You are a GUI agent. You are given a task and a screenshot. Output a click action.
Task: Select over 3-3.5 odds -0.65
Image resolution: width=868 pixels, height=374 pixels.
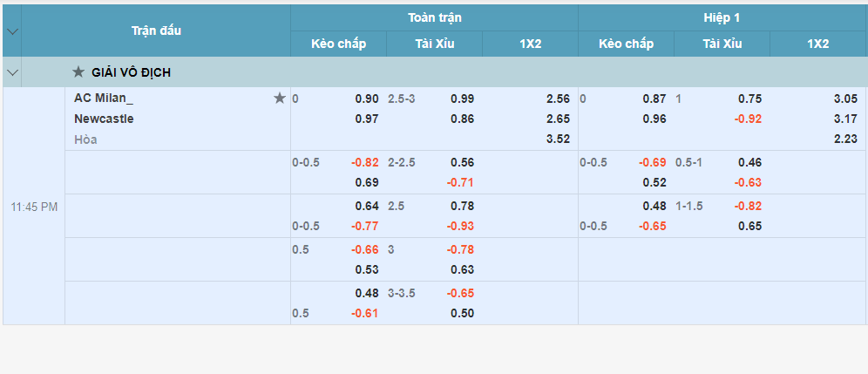pyautogui.click(x=460, y=294)
